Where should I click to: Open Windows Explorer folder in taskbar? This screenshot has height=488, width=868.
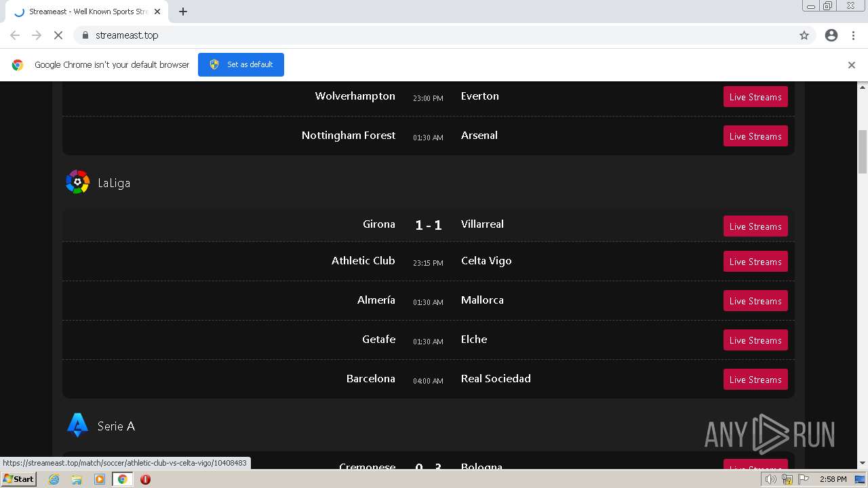[77, 479]
